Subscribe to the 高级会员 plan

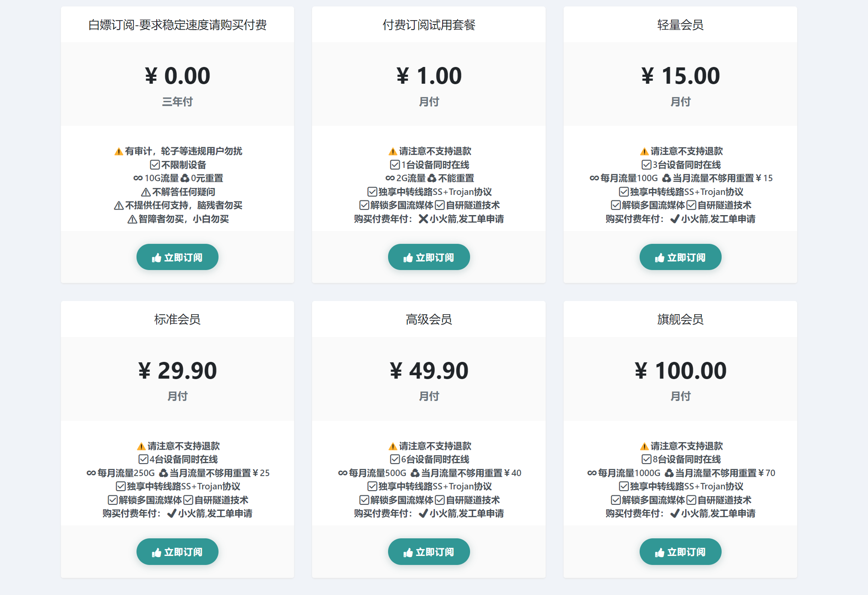click(x=429, y=552)
